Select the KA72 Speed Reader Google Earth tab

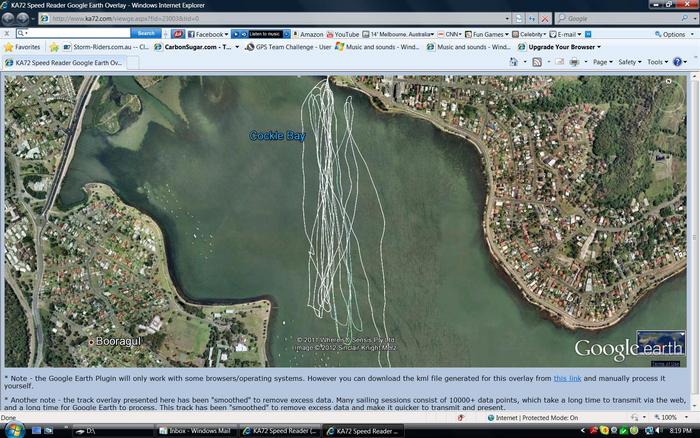pyautogui.click(x=64, y=63)
